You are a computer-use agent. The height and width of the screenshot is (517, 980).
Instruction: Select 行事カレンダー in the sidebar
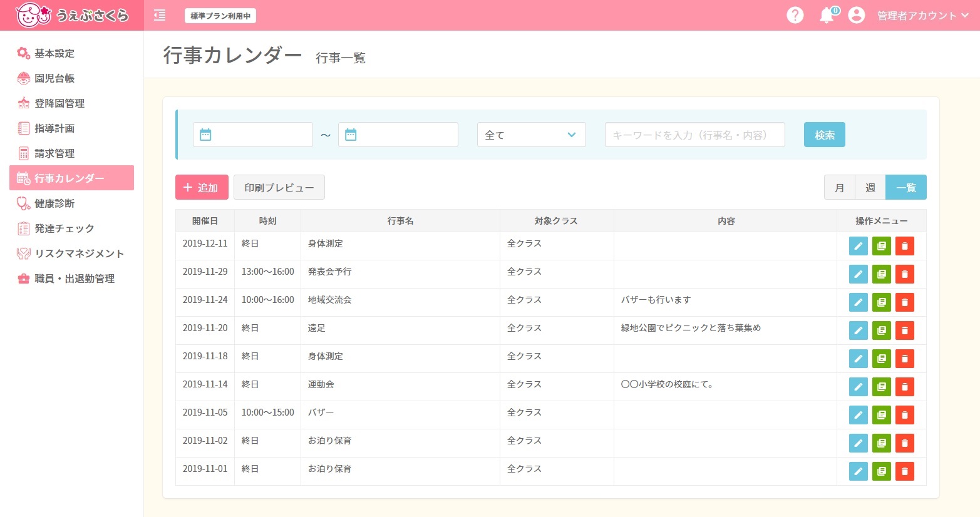(x=71, y=178)
